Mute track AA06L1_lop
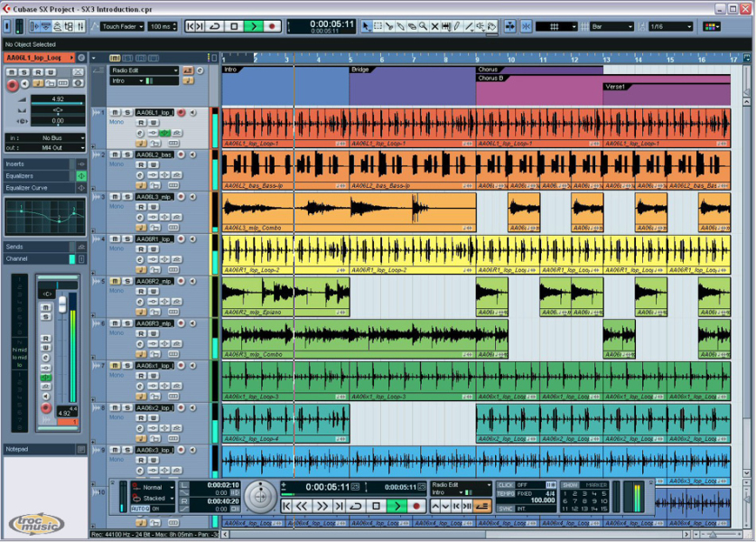Screen dimensions: 756x542 click(x=115, y=112)
